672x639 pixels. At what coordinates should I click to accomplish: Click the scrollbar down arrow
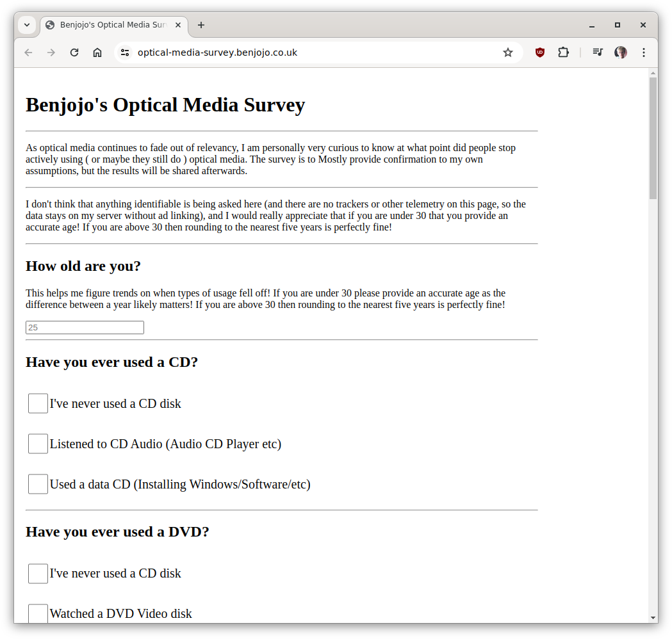[653, 617]
